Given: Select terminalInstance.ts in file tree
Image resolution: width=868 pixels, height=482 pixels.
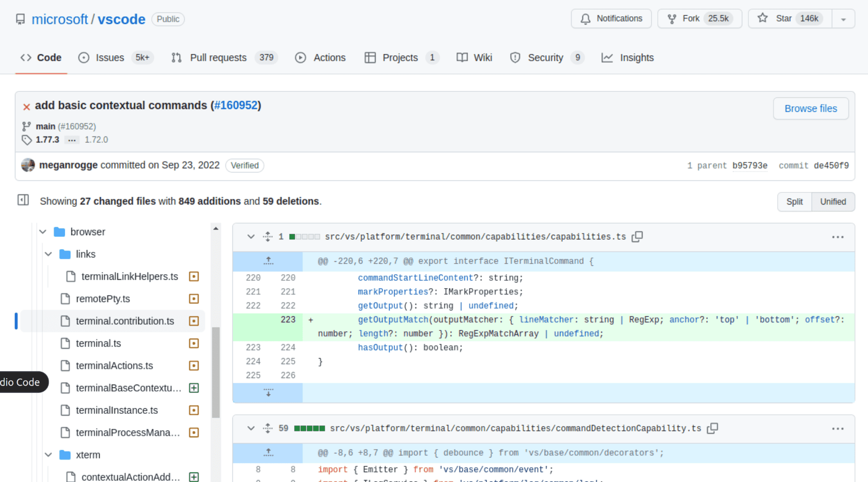Looking at the screenshot, I should pos(117,410).
